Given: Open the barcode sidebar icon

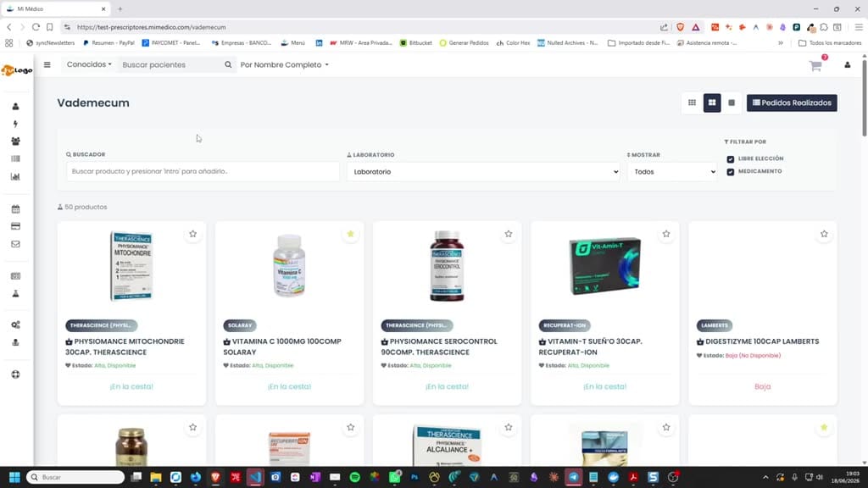Looking at the screenshot, I should point(15,158).
